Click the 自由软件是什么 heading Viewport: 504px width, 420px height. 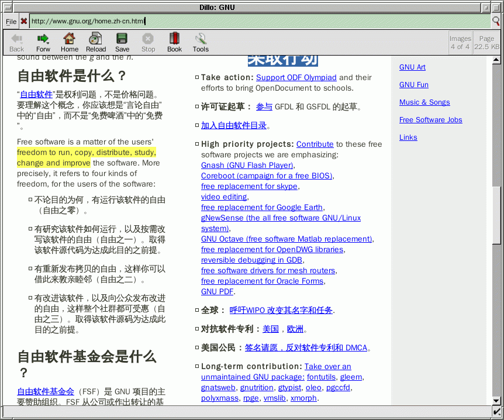[x=71, y=76]
